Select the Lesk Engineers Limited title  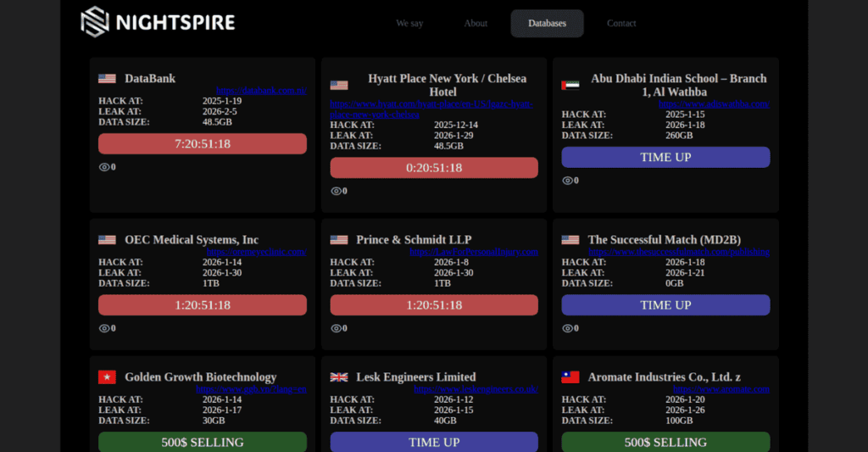(x=416, y=377)
